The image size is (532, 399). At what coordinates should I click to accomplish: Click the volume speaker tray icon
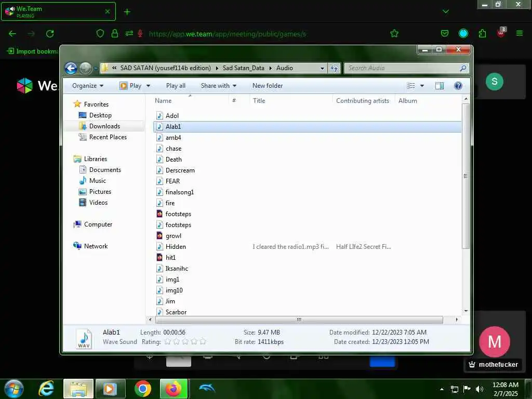click(x=480, y=389)
